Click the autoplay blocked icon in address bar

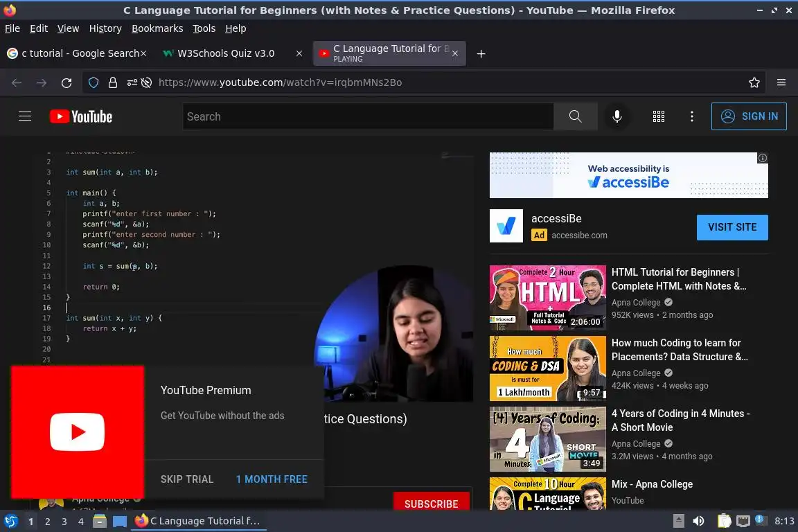[x=147, y=82]
